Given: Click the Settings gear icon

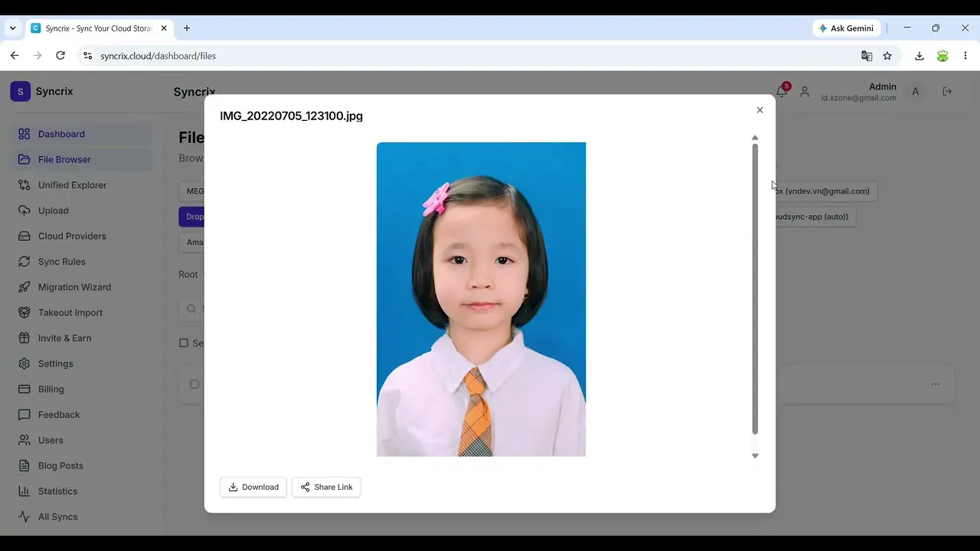Looking at the screenshot, I should tap(24, 364).
